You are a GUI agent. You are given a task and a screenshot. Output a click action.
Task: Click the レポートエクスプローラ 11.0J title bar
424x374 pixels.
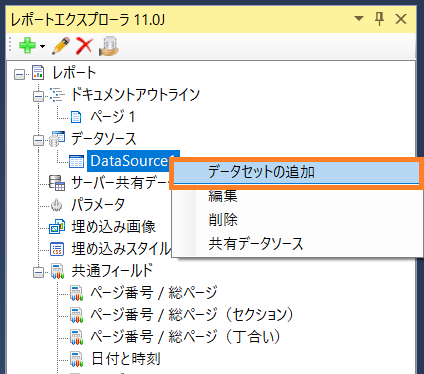coord(211,19)
